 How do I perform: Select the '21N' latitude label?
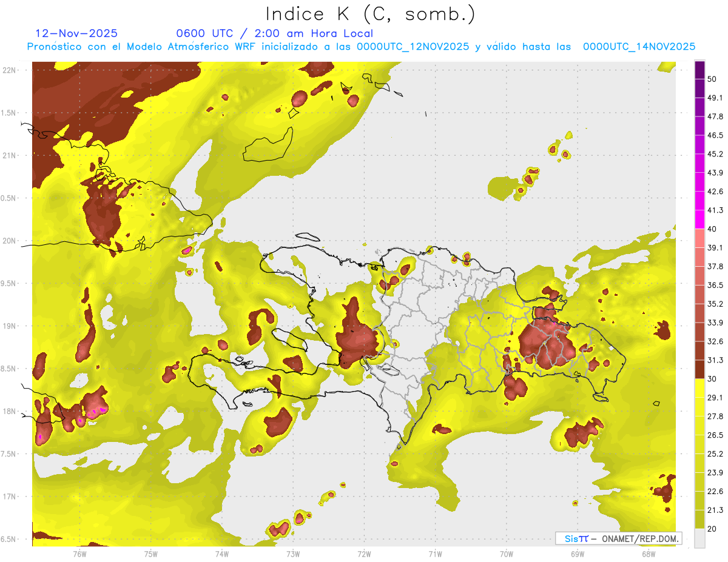click(x=8, y=155)
